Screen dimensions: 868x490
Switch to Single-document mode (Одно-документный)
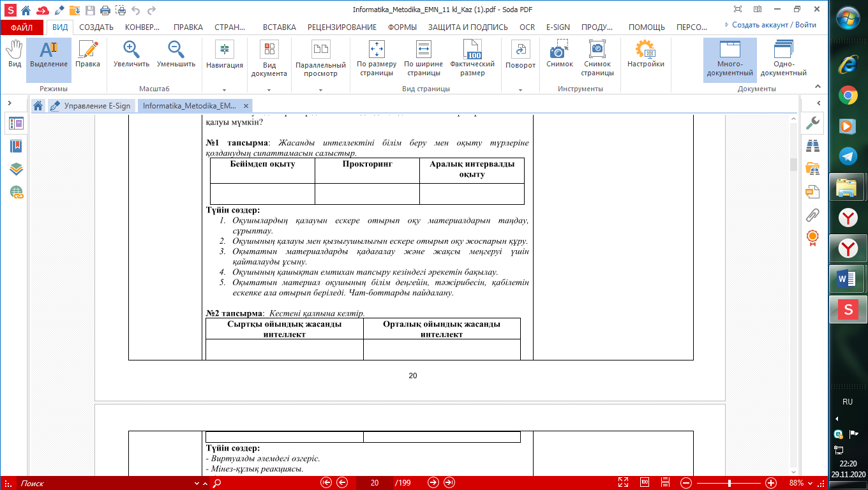point(783,59)
